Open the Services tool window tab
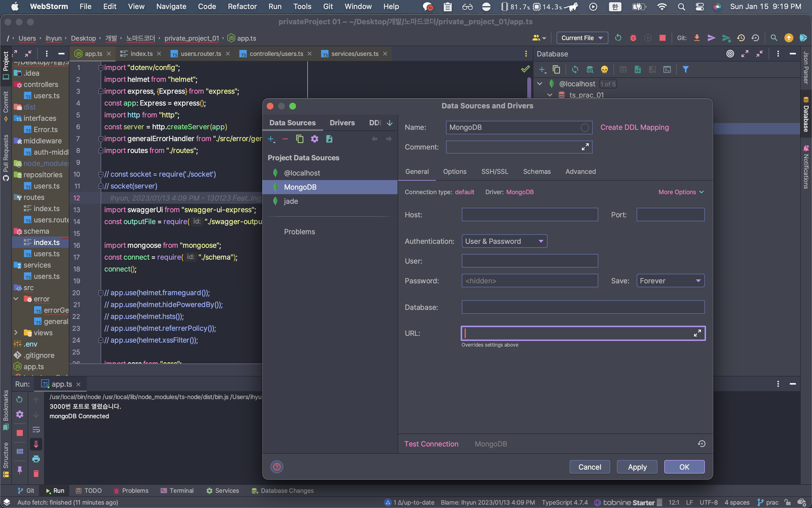 tap(223, 491)
